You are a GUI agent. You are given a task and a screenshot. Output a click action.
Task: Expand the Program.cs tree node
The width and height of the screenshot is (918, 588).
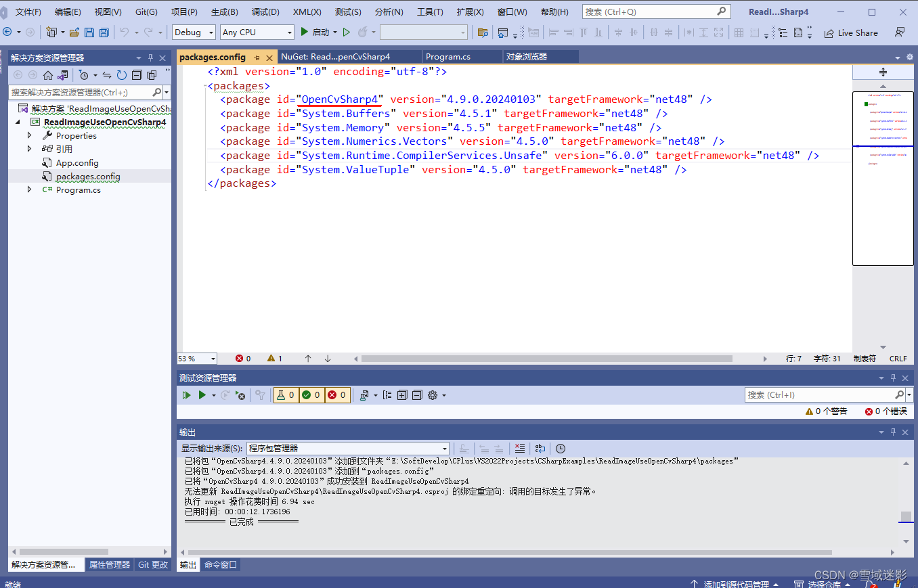29,189
